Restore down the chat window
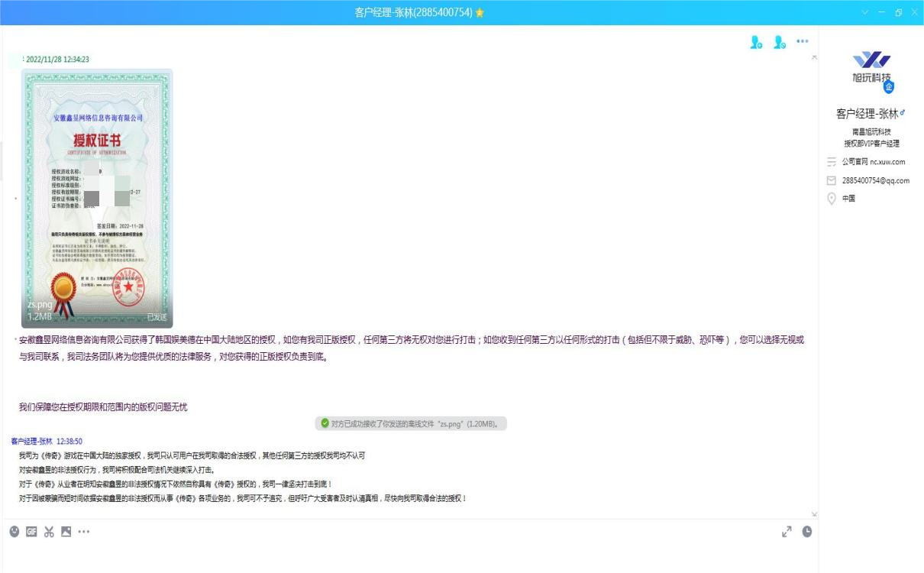924x573 pixels. [x=897, y=13]
